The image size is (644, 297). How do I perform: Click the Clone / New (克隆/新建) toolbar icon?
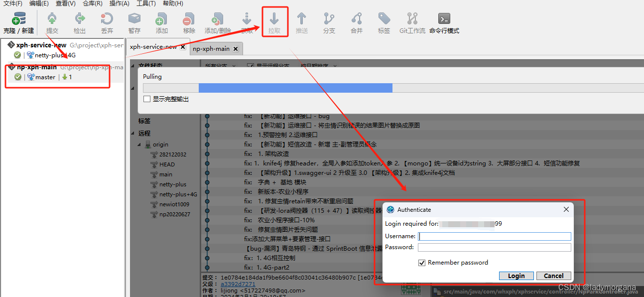(19, 19)
